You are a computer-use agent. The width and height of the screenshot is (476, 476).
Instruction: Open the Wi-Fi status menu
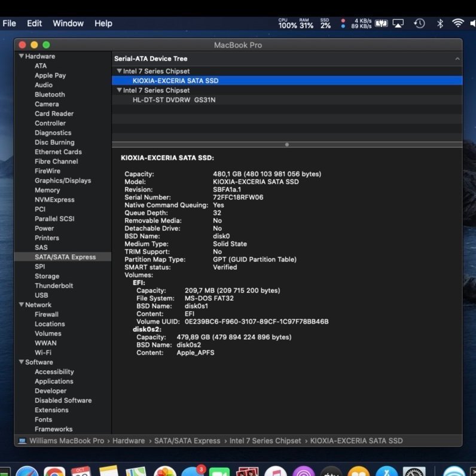click(x=458, y=23)
